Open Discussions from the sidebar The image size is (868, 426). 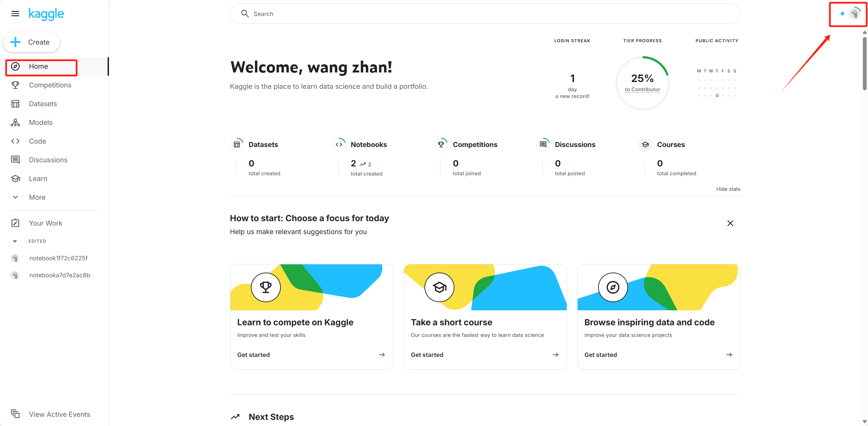(x=48, y=160)
